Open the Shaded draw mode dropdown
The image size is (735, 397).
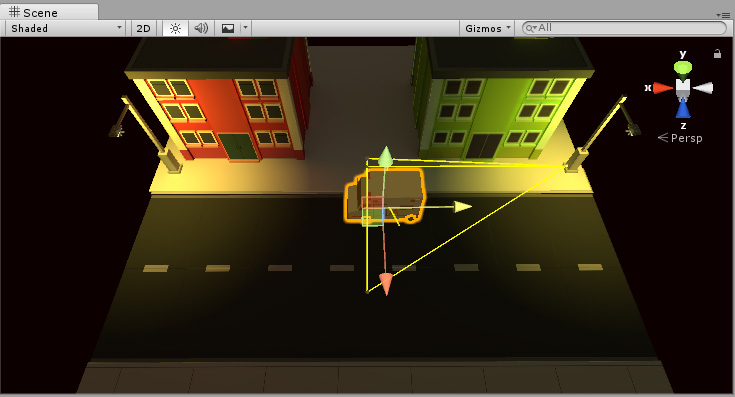click(66, 28)
